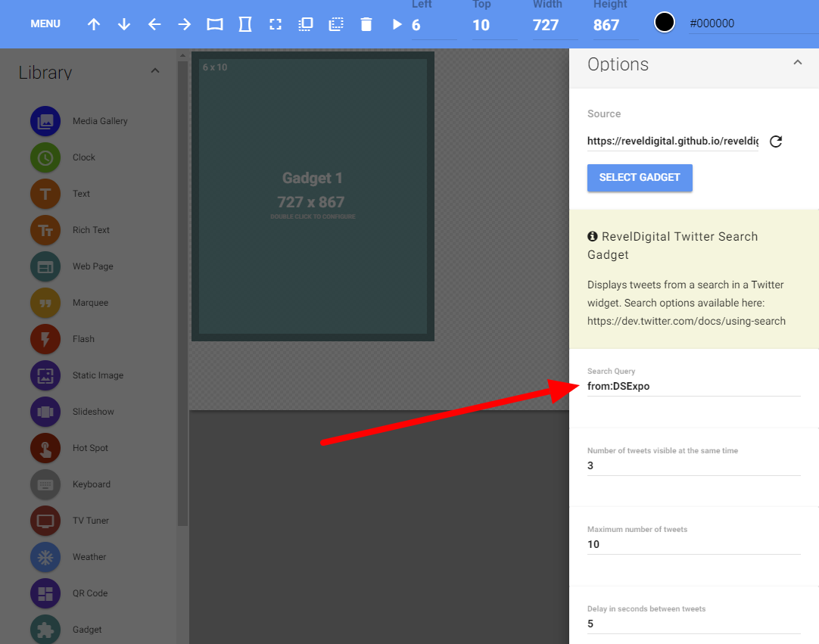Open the MENU in the top toolbar
This screenshot has width=819, height=644.
pos(45,24)
